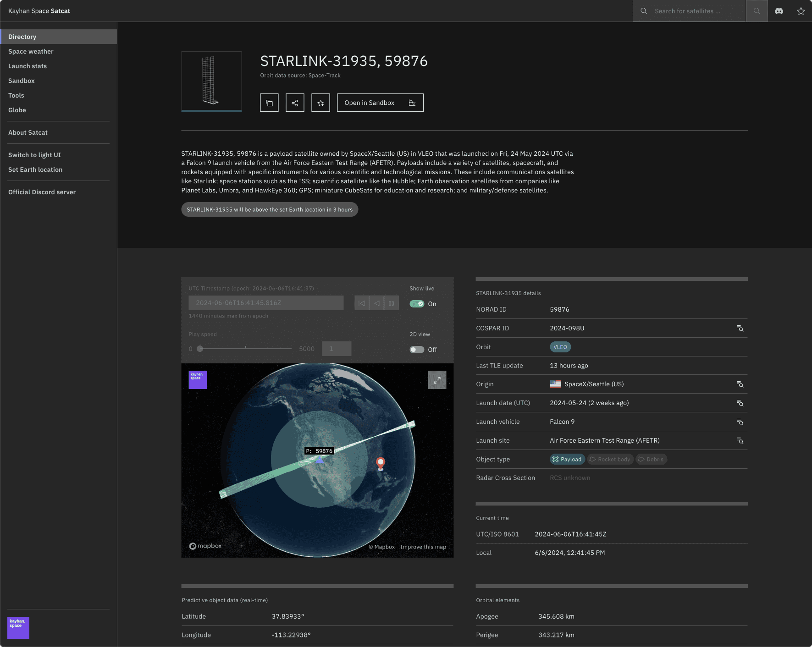Click the Play speed slider handle

point(200,349)
